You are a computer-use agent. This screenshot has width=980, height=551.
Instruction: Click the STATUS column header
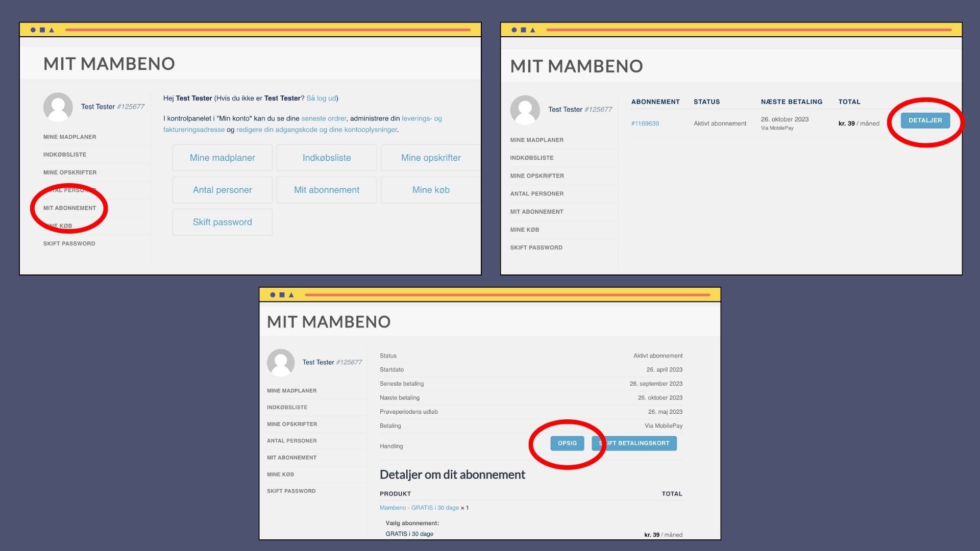[707, 102]
